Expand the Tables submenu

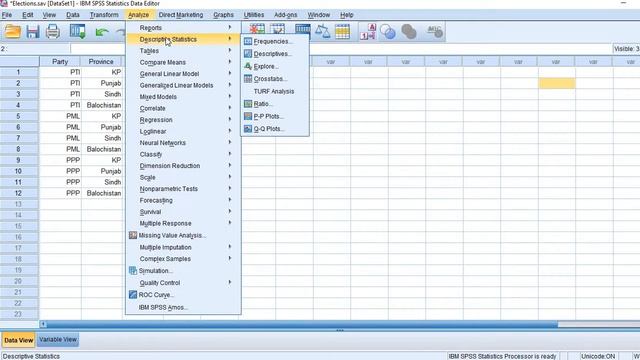pos(183,51)
